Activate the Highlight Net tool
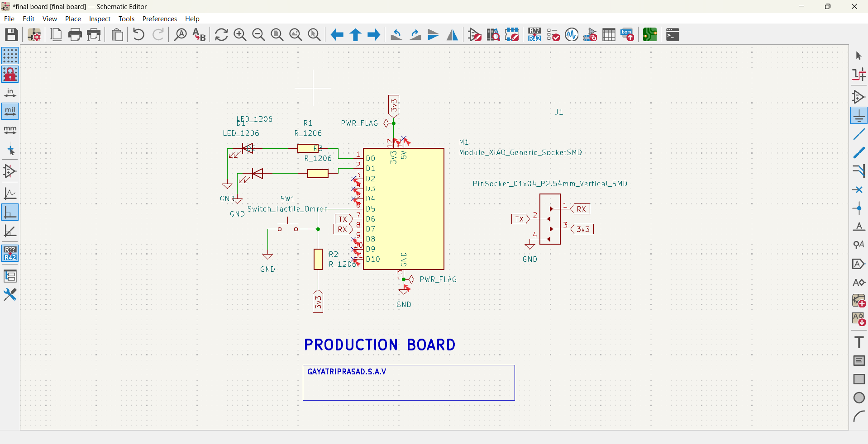 [859, 74]
